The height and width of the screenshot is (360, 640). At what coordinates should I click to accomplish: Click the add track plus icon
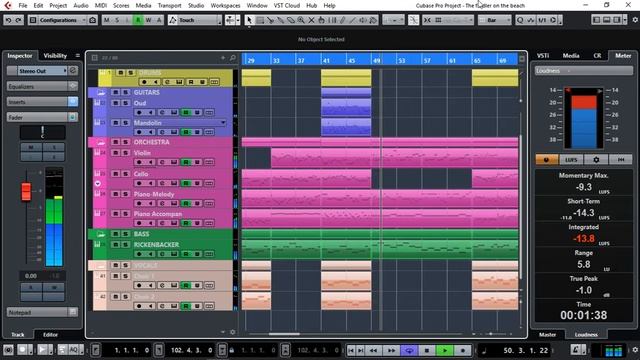click(223, 58)
